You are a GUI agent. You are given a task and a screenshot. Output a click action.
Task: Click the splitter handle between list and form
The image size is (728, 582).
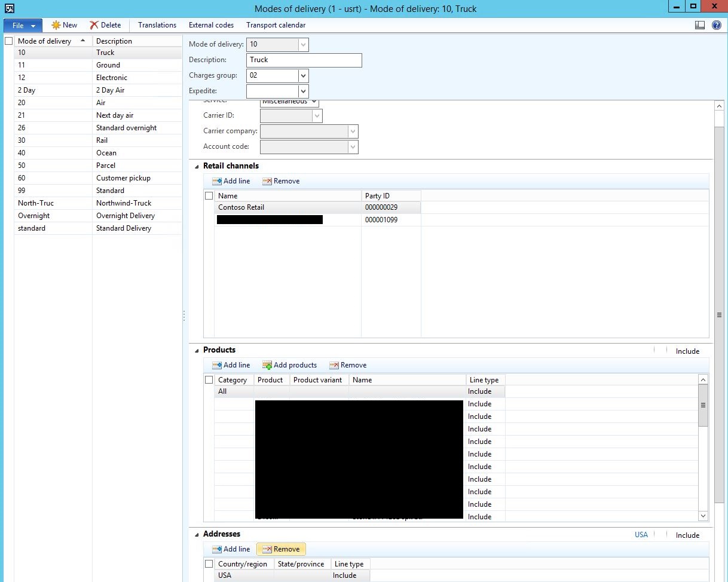click(184, 315)
